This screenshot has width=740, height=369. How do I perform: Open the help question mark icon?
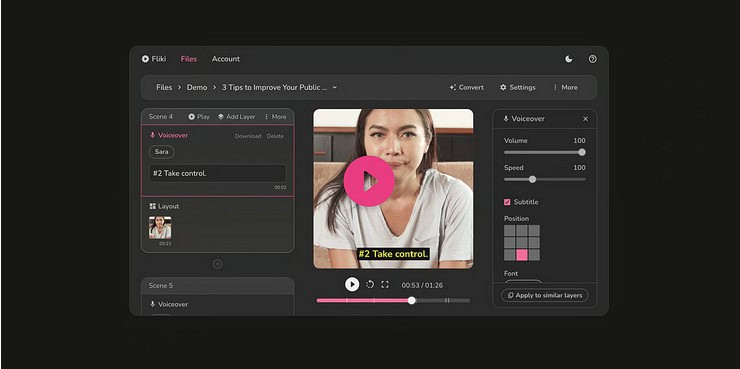coord(593,59)
